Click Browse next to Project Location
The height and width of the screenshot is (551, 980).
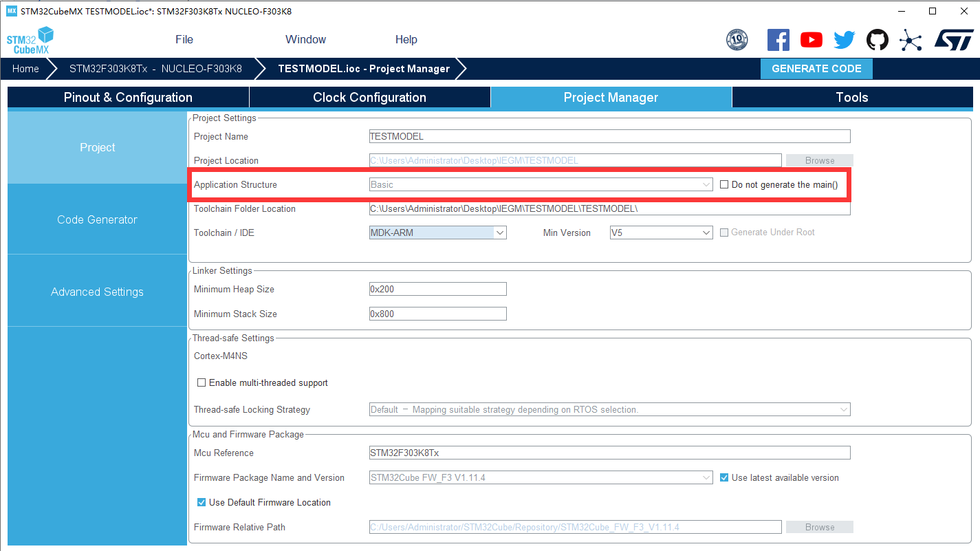(x=820, y=160)
